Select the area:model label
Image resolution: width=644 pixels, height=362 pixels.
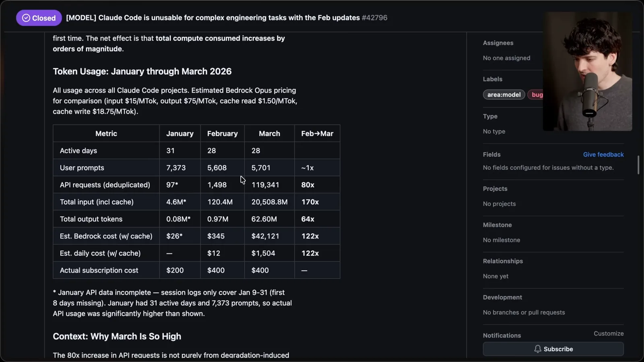coord(504,95)
